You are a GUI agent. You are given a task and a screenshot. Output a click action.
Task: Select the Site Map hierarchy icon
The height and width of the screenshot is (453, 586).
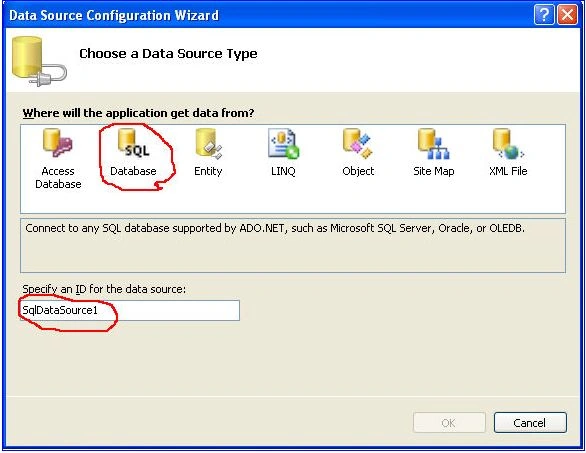coord(434,144)
